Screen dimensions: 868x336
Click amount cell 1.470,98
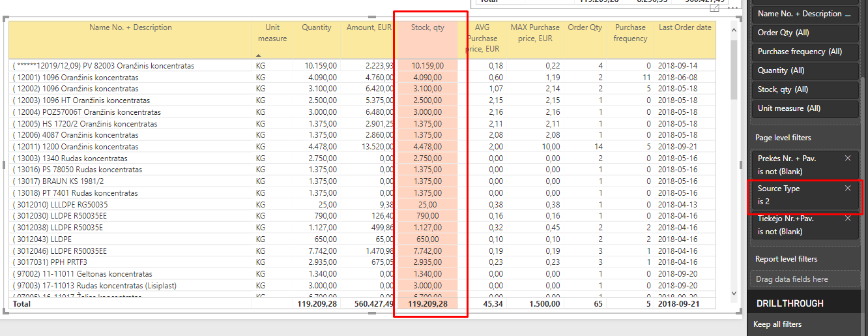pyautogui.click(x=381, y=251)
